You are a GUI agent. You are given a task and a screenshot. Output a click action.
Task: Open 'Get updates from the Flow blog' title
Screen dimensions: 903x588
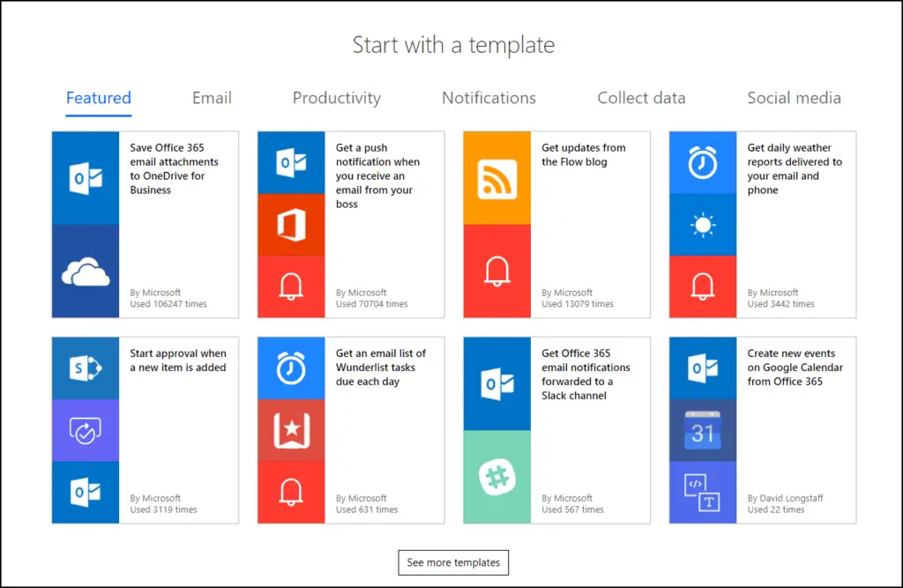point(584,155)
